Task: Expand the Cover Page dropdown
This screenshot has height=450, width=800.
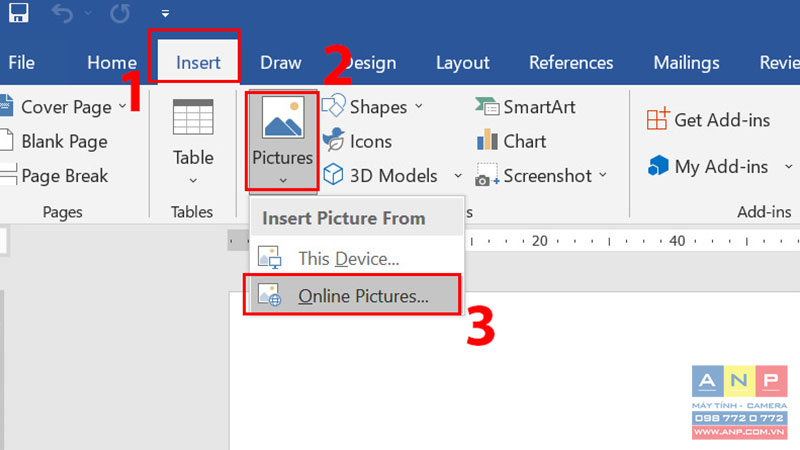Action: pos(122,106)
